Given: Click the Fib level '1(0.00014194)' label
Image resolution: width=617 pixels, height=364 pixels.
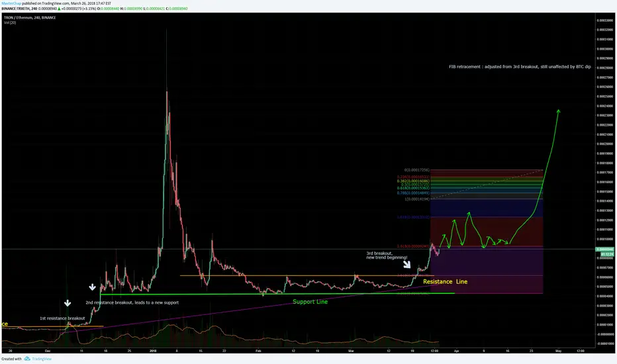Looking at the screenshot, I should tap(416, 199).
